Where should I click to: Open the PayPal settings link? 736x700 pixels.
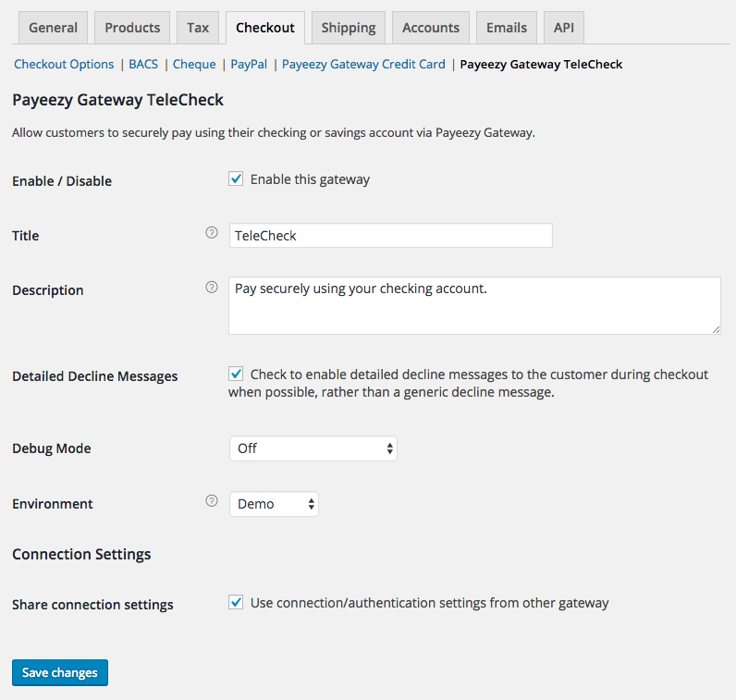tap(249, 65)
